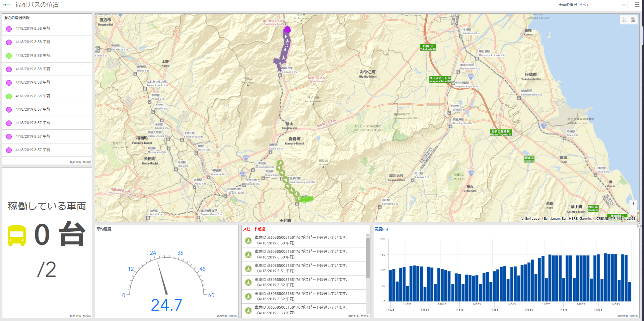
Task: Open the hamburger menu in the header
Action: (637, 5)
